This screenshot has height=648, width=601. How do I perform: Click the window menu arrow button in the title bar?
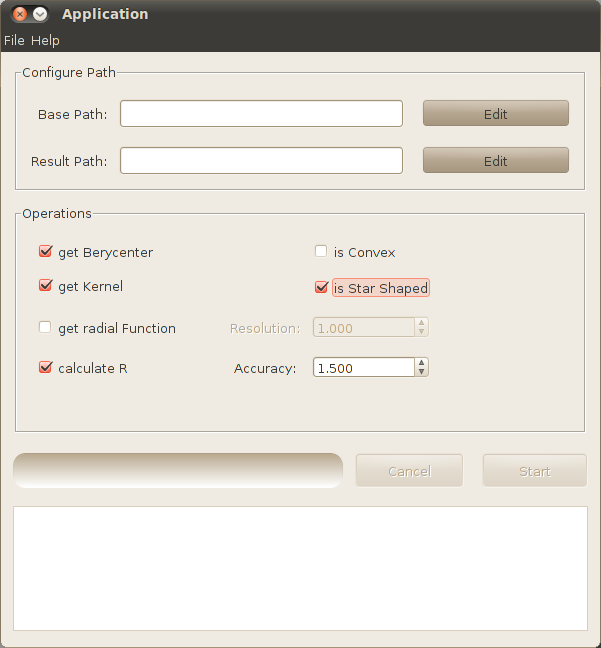40,14
